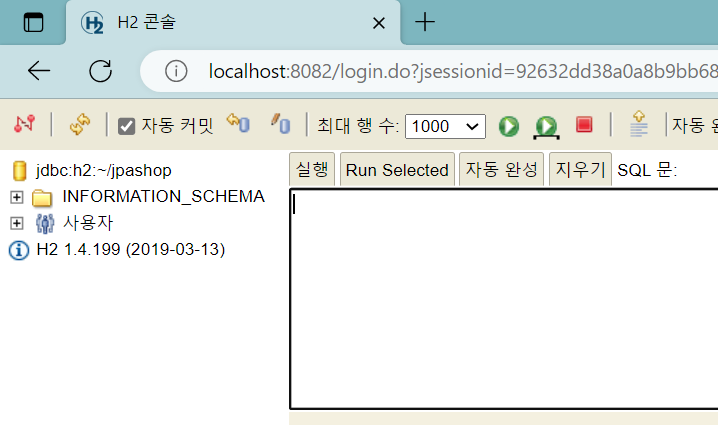This screenshot has width=718, height=425.
Task: Click the command history icon
Action: 639,124
